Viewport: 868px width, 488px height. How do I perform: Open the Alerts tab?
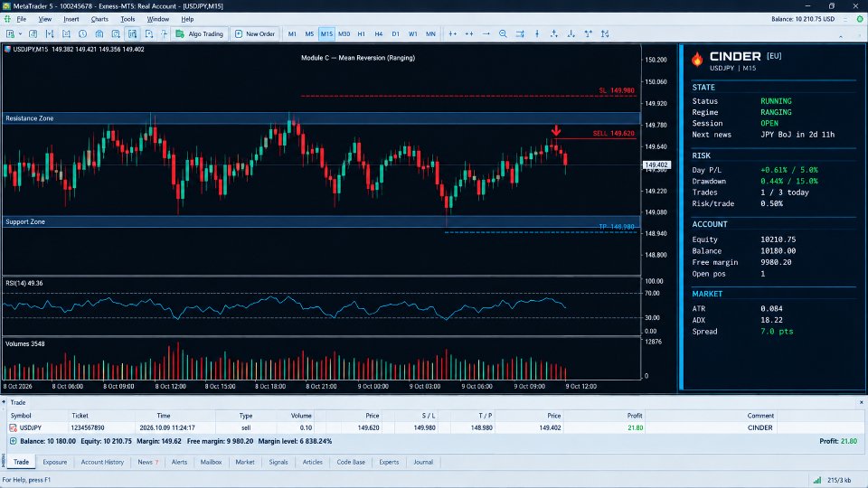[179, 462]
